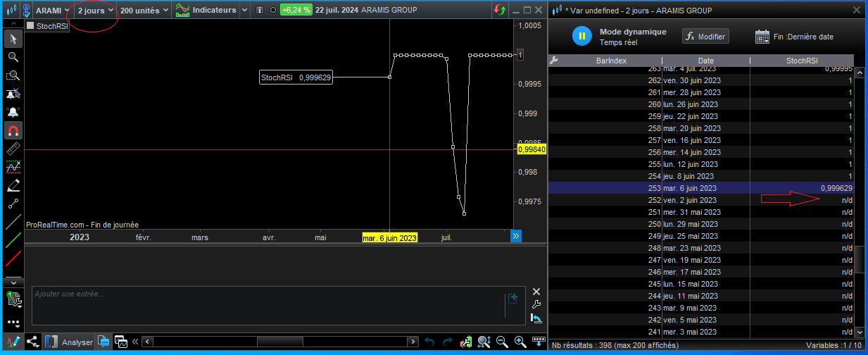
Task: Select the eraser pencil tool
Action: coord(13,185)
